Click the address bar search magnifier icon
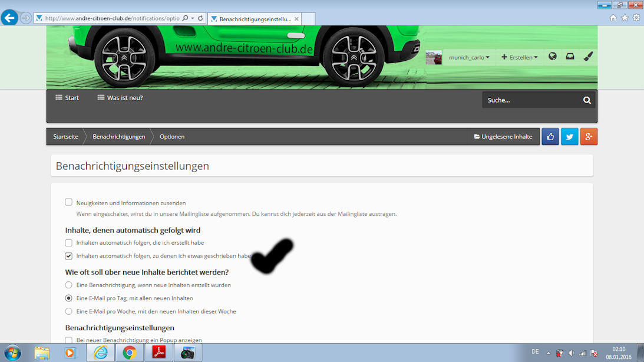644x362 pixels. pyautogui.click(x=185, y=18)
